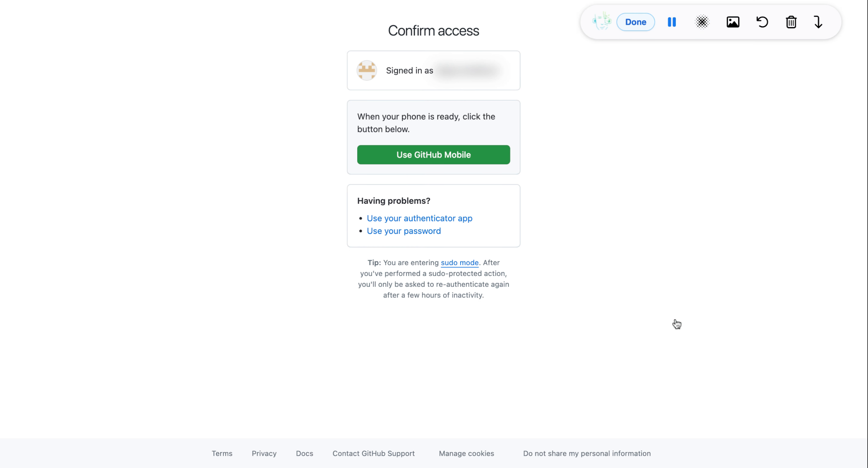Click the Done button
The height and width of the screenshot is (468, 868).
pyautogui.click(x=636, y=22)
